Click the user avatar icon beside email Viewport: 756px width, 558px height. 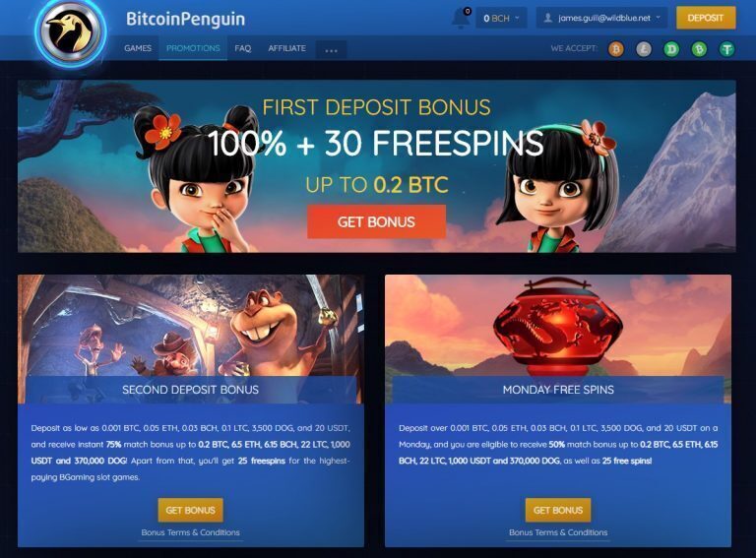pyautogui.click(x=547, y=18)
